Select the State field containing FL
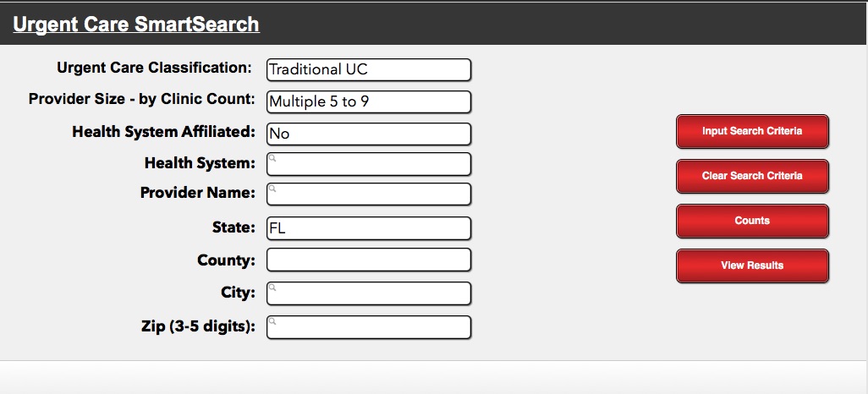The height and width of the screenshot is (394, 868). coord(369,228)
